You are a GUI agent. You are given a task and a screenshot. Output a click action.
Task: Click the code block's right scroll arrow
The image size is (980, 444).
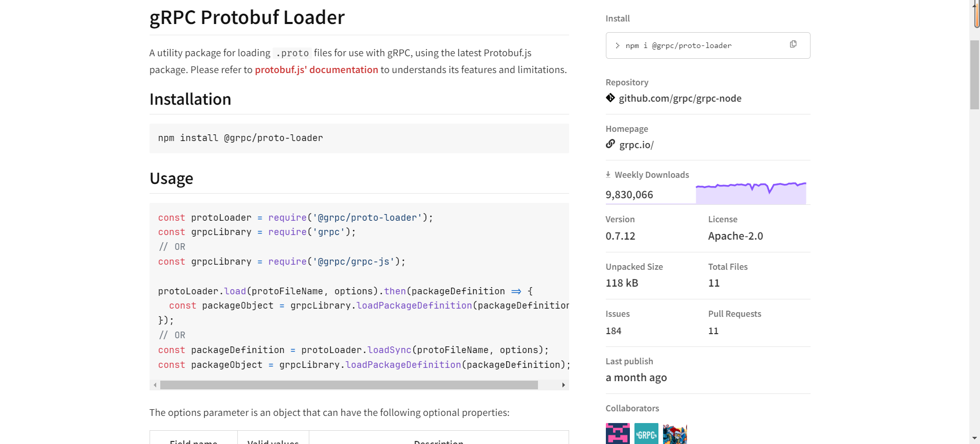(x=563, y=385)
